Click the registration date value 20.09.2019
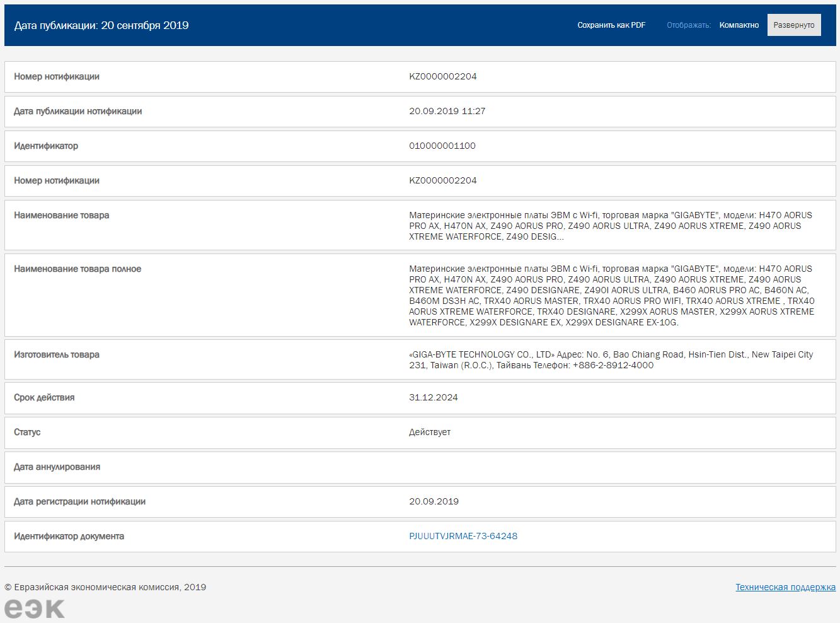 tap(434, 501)
